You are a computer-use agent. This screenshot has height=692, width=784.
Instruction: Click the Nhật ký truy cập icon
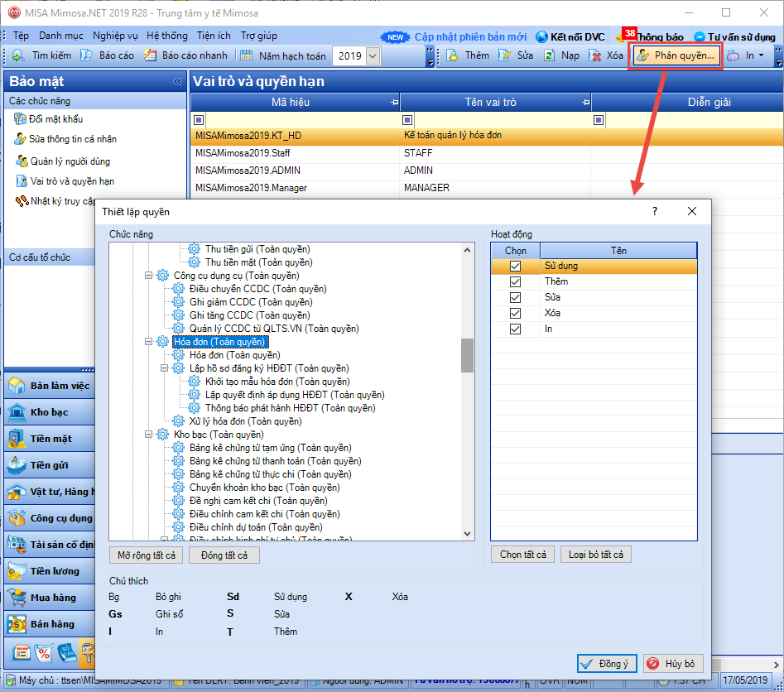click(22, 201)
